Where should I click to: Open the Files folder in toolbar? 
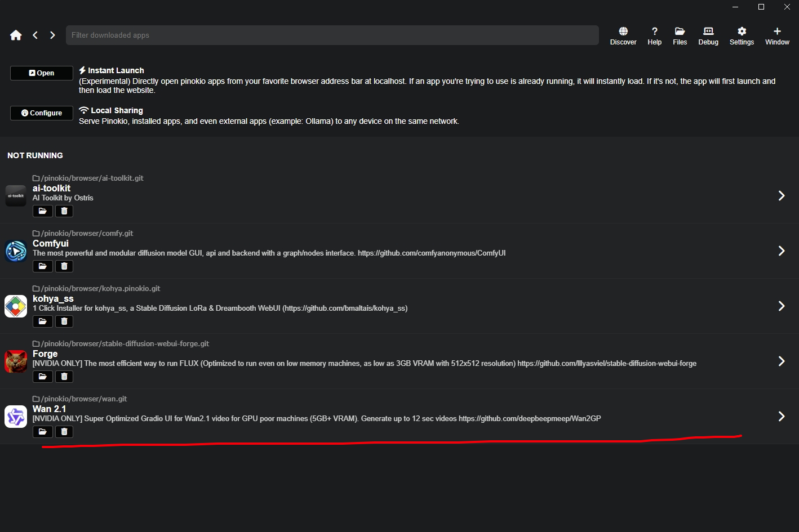(680, 35)
